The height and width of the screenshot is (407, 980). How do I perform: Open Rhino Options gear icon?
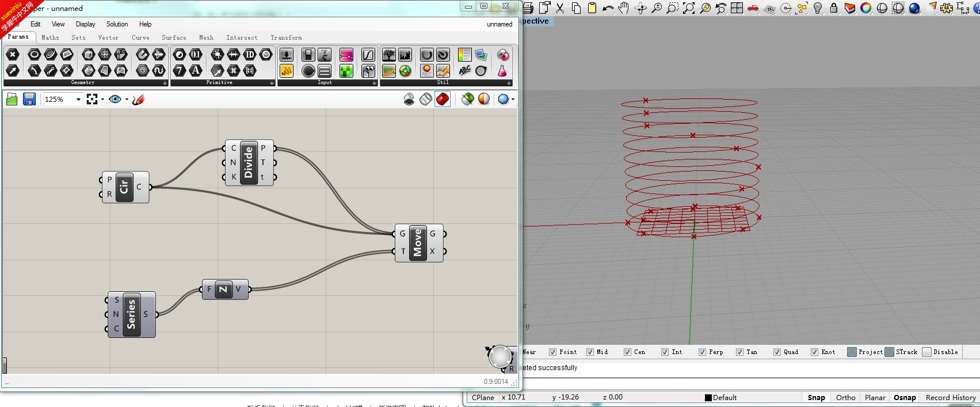point(947,8)
